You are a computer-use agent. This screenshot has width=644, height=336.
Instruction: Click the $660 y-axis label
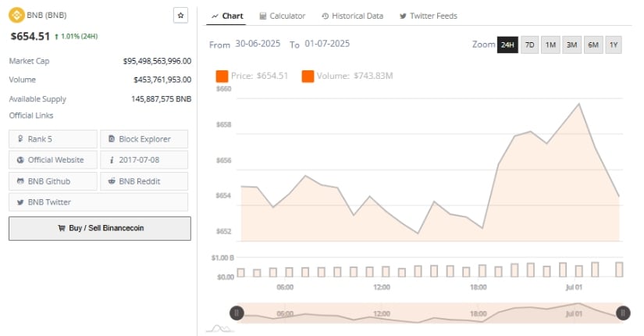[x=224, y=89]
